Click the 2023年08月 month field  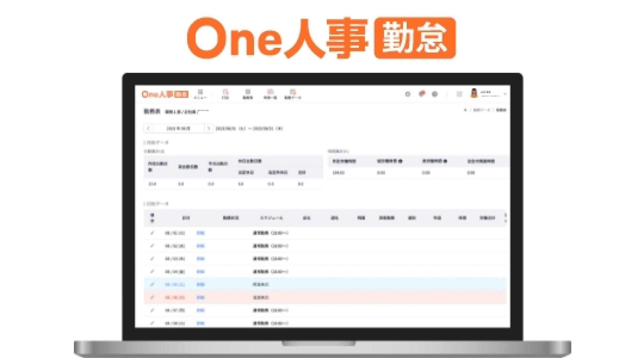click(x=178, y=129)
